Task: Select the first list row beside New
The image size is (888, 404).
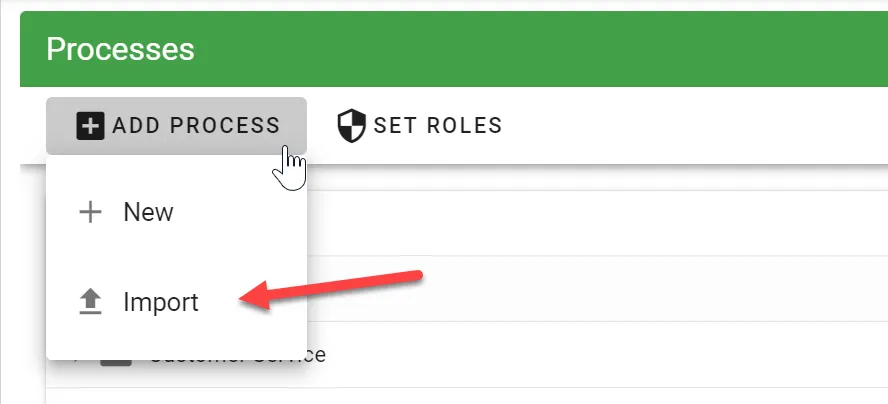Action: click(597, 223)
